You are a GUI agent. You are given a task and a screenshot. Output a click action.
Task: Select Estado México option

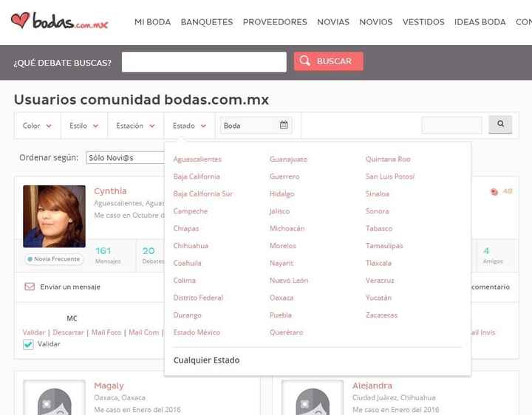pyautogui.click(x=197, y=332)
